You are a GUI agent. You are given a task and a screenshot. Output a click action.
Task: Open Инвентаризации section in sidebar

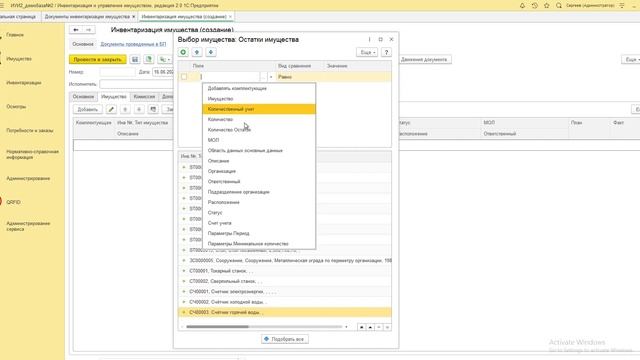point(24,83)
